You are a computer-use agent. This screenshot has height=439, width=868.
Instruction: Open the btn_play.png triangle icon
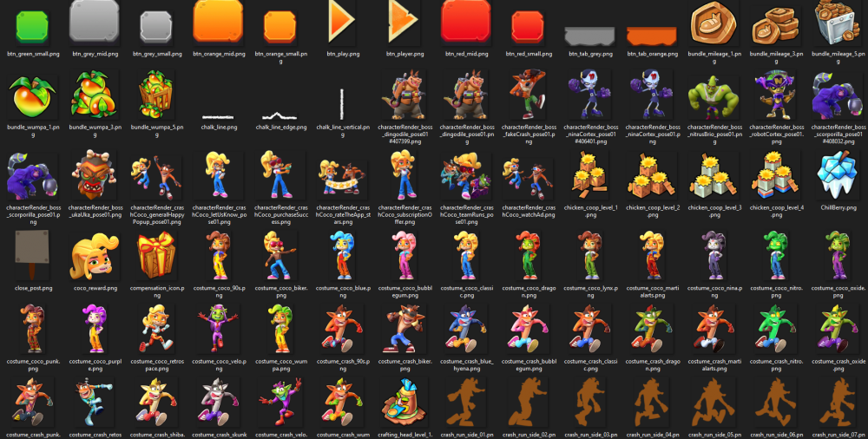[x=341, y=22]
